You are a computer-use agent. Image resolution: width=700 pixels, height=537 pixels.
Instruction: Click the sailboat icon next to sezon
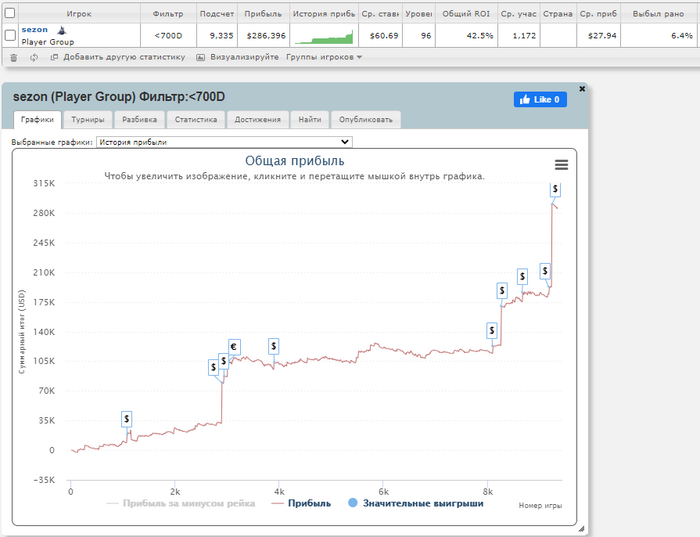[x=62, y=30]
